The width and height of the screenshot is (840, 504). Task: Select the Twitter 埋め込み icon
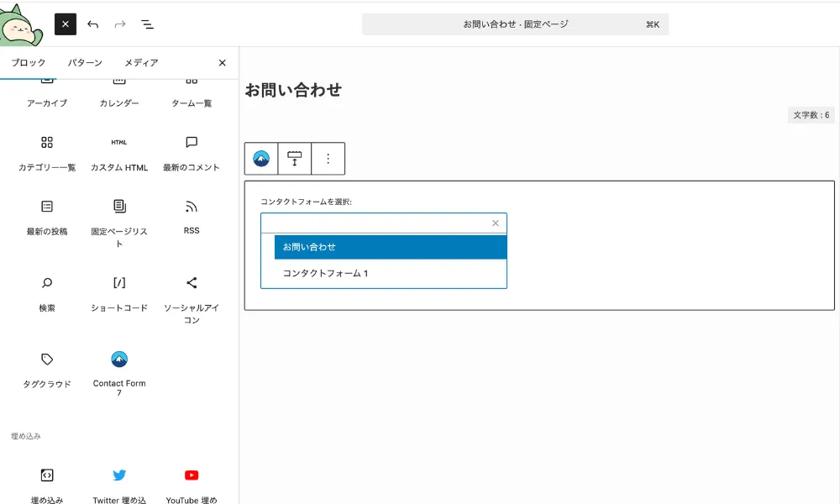pyautogui.click(x=118, y=475)
